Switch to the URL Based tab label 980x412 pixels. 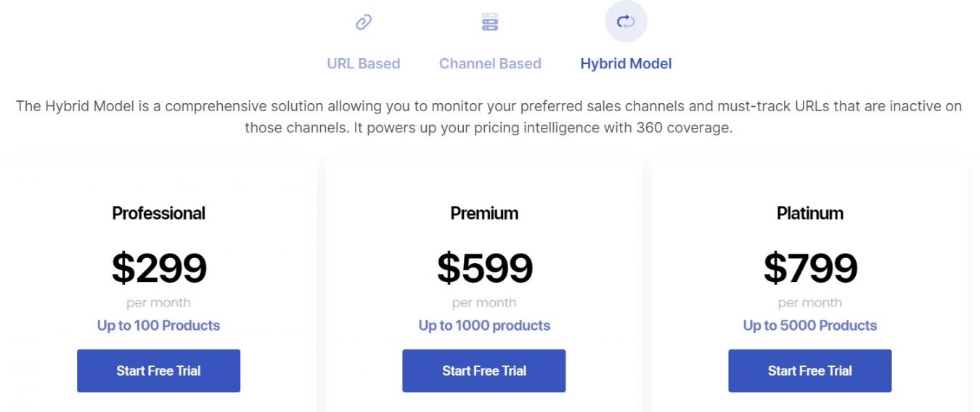click(x=364, y=64)
